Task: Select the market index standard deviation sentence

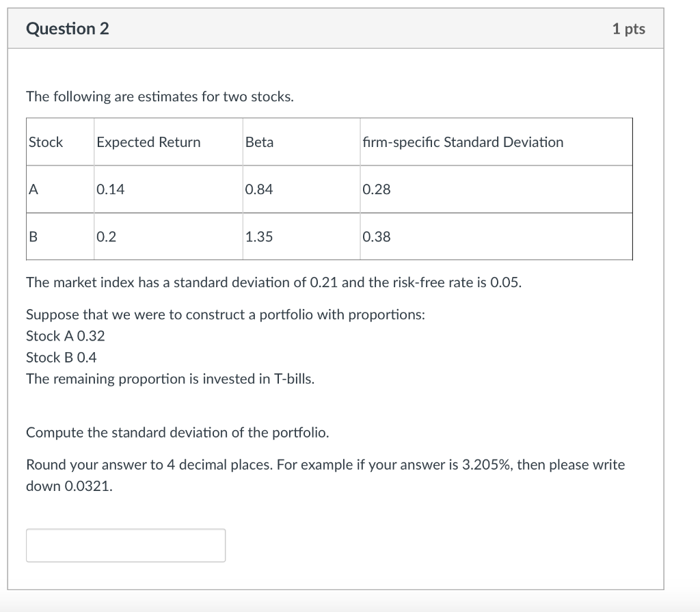Action: click(x=273, y=282)
